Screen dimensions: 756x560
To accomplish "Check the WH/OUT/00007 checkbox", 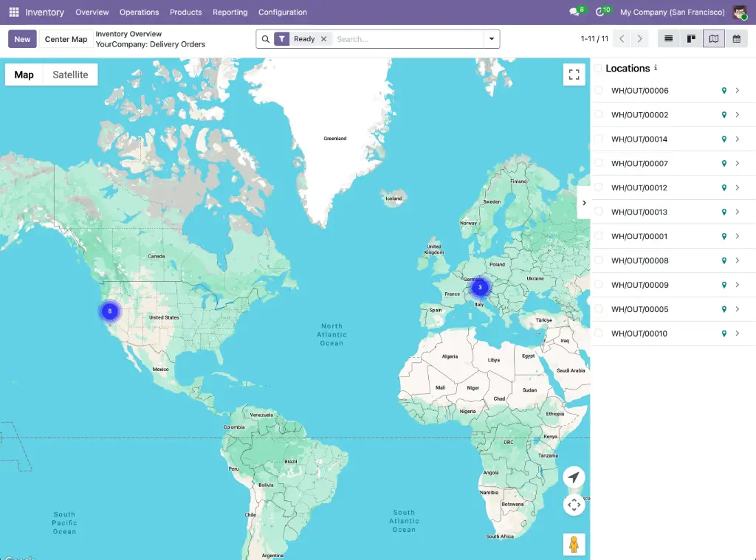I will [x=598, y=163].
